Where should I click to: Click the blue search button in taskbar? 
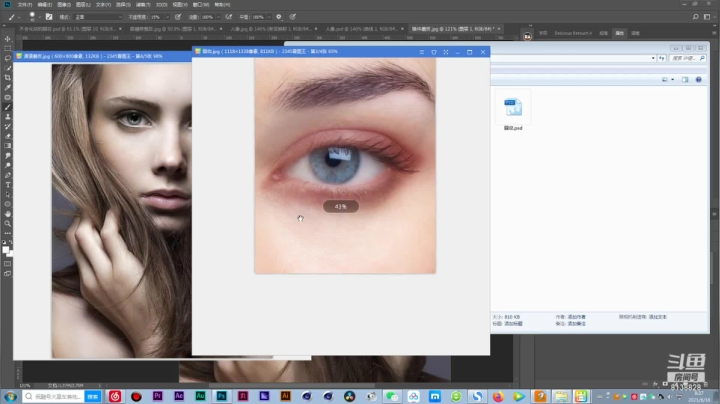pos(93,396)
